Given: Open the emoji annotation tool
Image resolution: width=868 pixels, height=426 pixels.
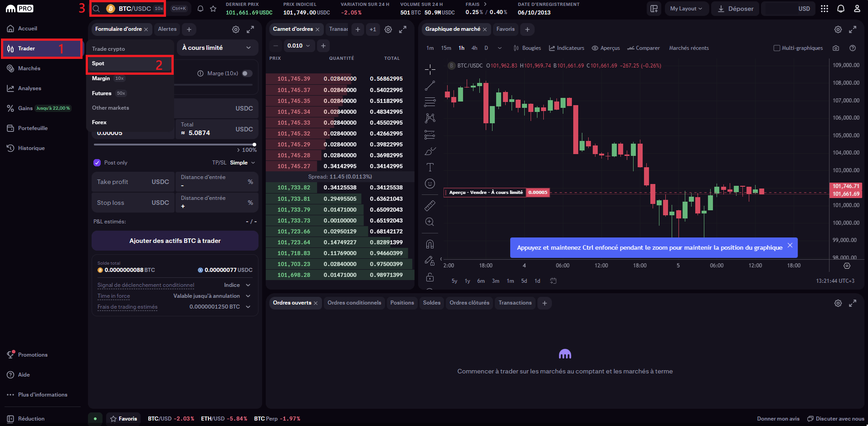Looking at the screenshot, I should (x=429, y=184).
